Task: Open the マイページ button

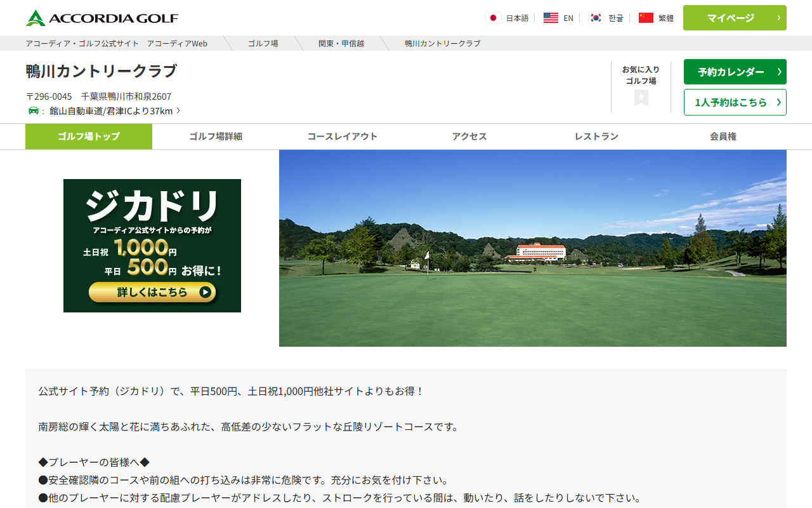Action: coord(735,18)
